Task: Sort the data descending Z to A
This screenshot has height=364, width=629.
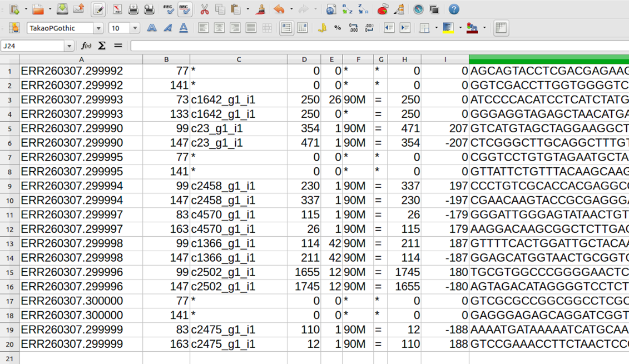Action: (x=363, y=9)
